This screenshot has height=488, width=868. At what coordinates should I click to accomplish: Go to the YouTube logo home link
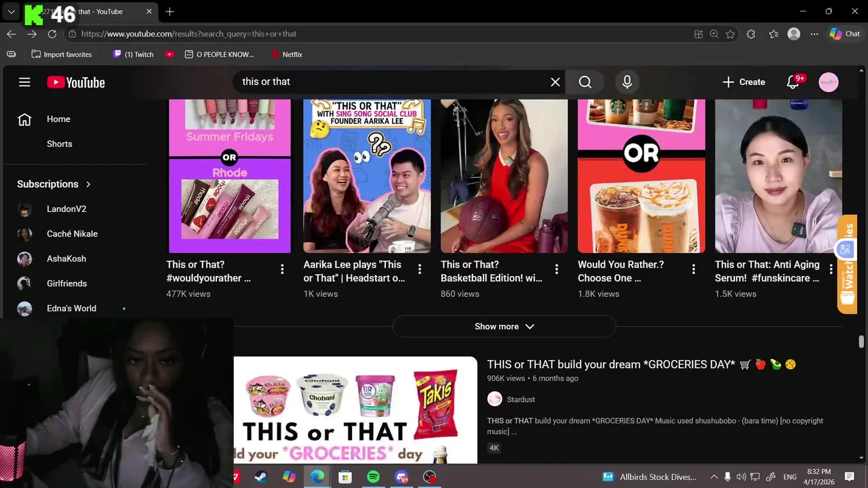coord(76,82)
